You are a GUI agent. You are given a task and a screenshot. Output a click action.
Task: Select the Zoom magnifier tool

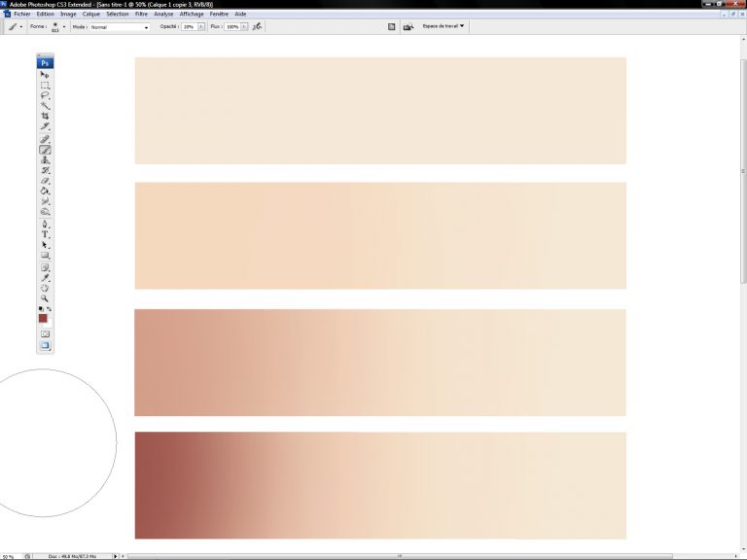tap(45, 298)
